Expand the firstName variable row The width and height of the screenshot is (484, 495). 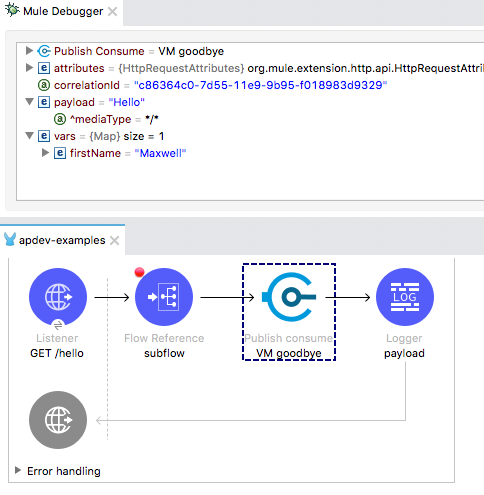point(45,153)
